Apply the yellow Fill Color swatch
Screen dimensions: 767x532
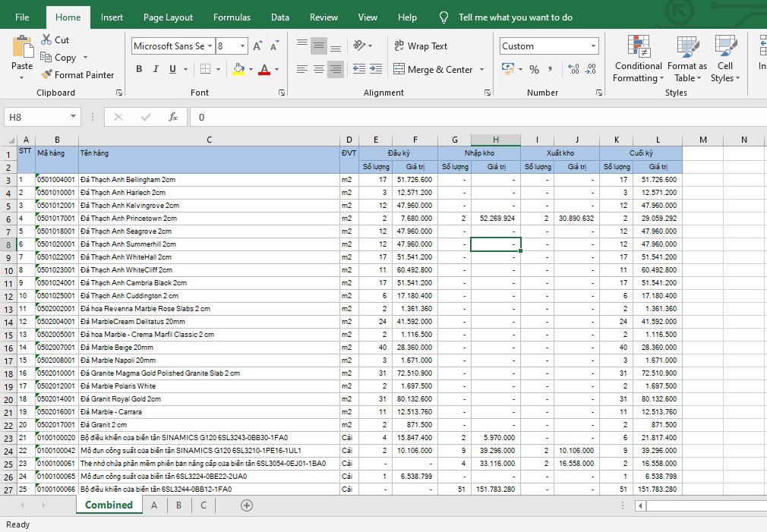click(x=238, y=69)
